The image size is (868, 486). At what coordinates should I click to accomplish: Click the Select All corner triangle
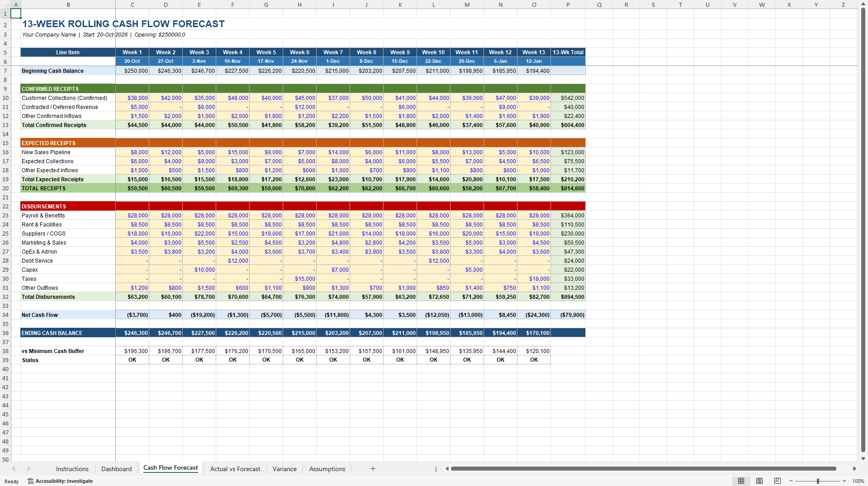(5, 5)
